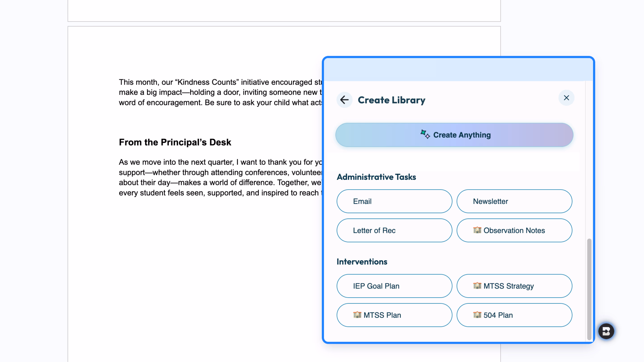Image resolution: width=644 pixels, height=362 pixels.
Task: Click the back arrow beside Create Library
Action: (344, 100)
